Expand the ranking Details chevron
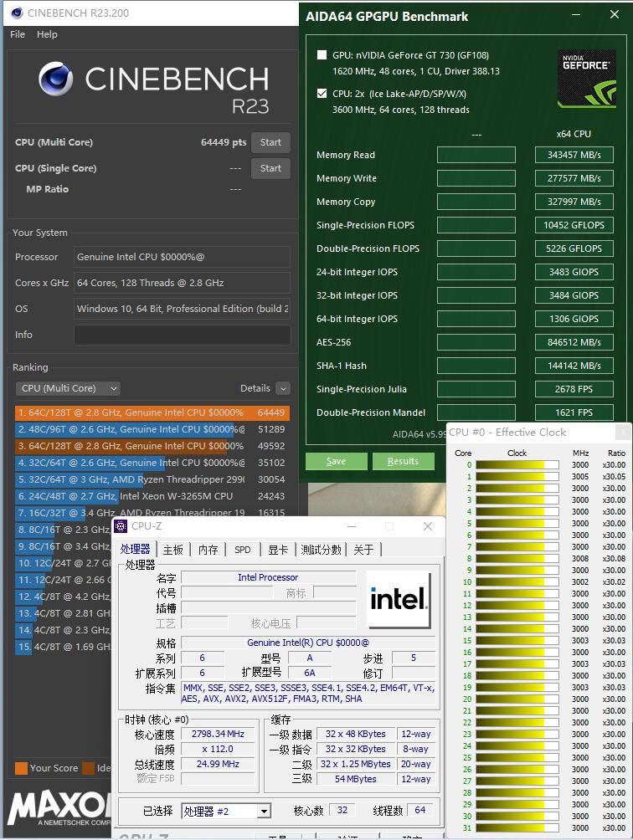This screenshot has width=633, height=840. [x=283, y=388]
